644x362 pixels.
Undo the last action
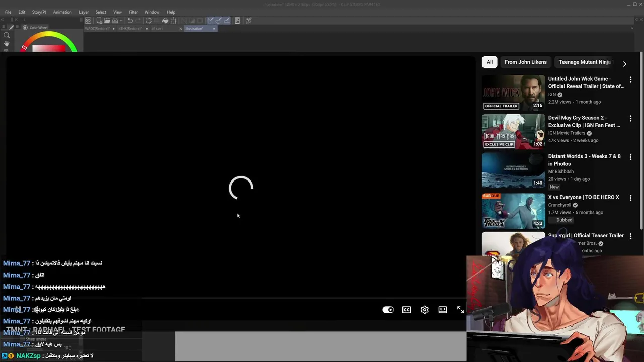click(x=130, y=21)
